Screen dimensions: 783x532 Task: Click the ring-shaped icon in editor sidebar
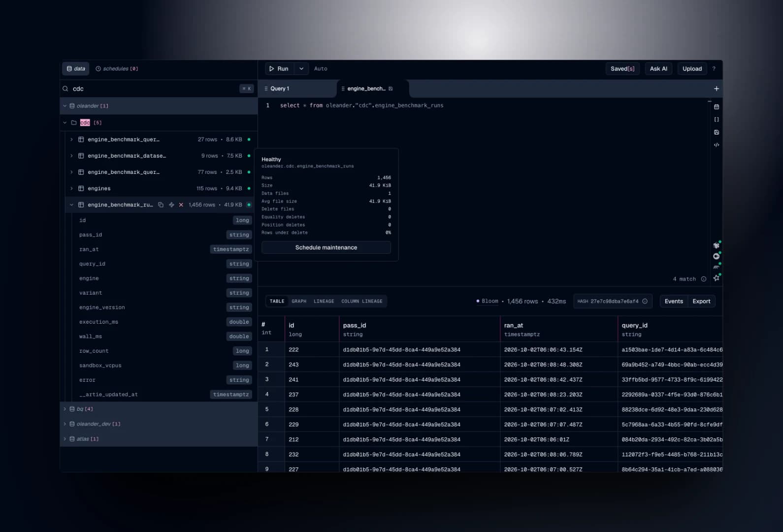pyautogui.click(x=717, y=256)
